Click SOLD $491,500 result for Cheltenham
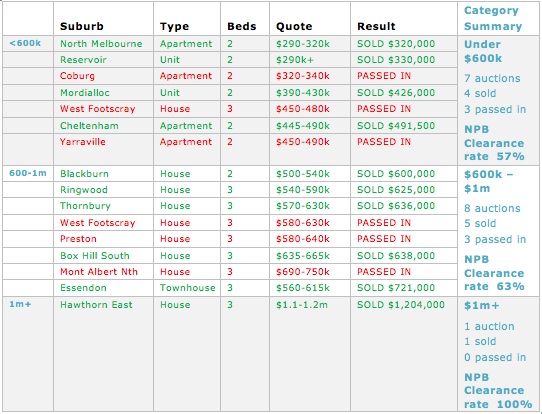This screenshot has width=542, height=414. click(x=396, y=125)
